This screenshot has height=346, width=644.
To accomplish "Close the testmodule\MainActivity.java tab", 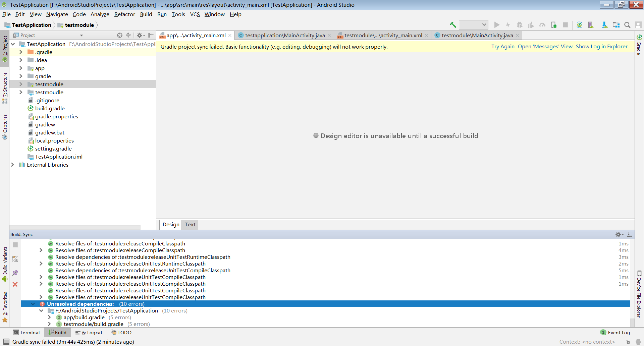I will point(517,36).
